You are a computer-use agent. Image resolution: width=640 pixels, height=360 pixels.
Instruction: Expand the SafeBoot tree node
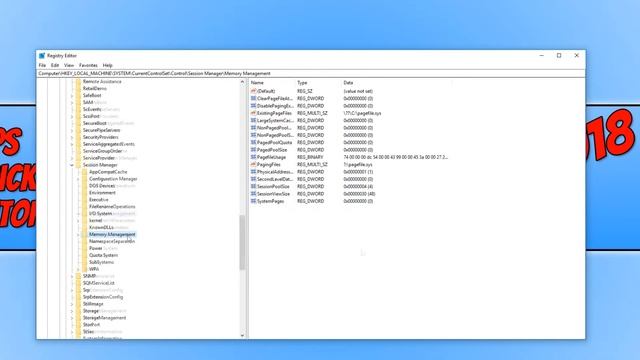point(72,96)
